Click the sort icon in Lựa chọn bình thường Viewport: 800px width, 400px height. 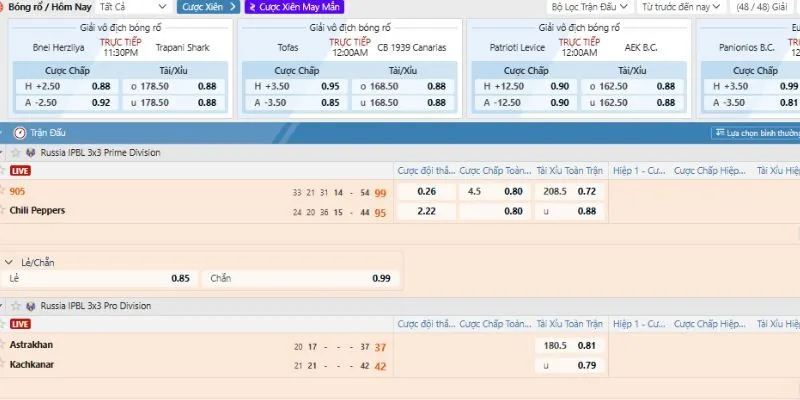[718, 133]
